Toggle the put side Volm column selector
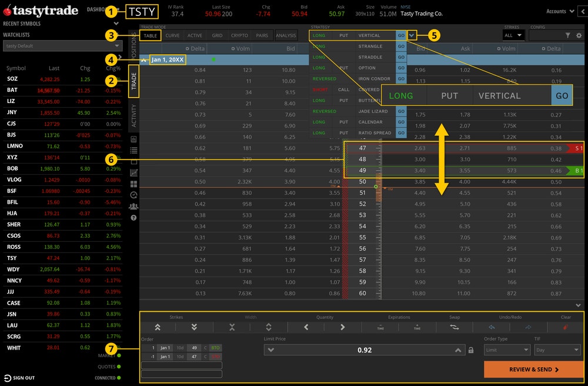Image resolution: width=588 pixels, height=386 pixels. [x=499, y=48]
